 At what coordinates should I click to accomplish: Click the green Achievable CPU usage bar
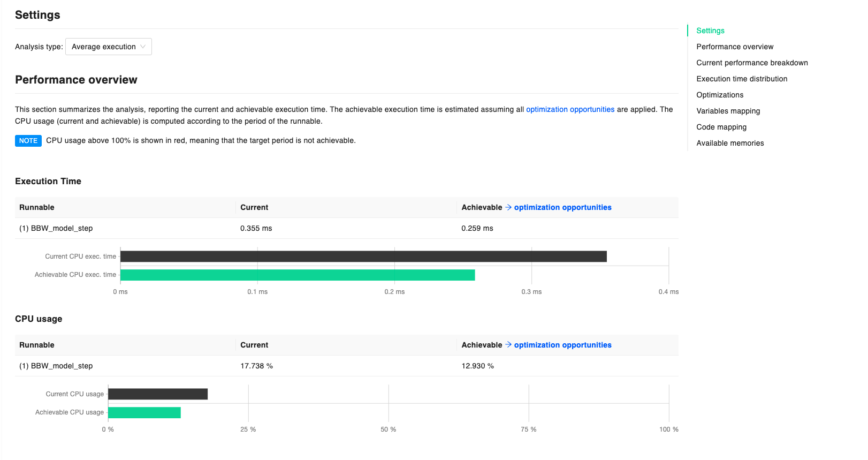(x=144, y=412)
